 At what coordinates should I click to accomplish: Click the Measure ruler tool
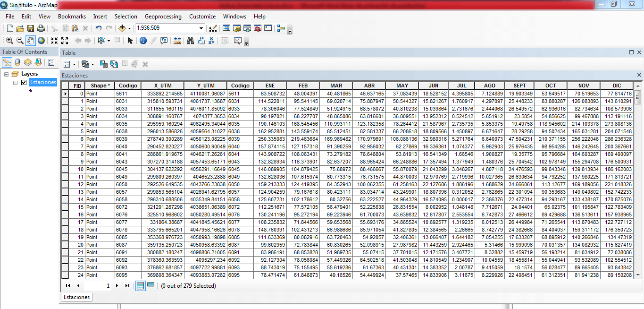click(x=177, y=41)
